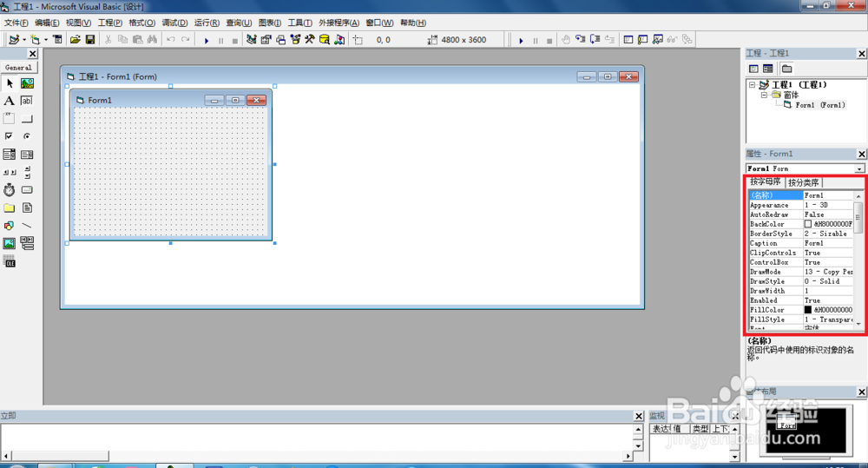Click the Open Project toolbar icon
The width and height of the screenshot is (868, 468).
point(76,39)
